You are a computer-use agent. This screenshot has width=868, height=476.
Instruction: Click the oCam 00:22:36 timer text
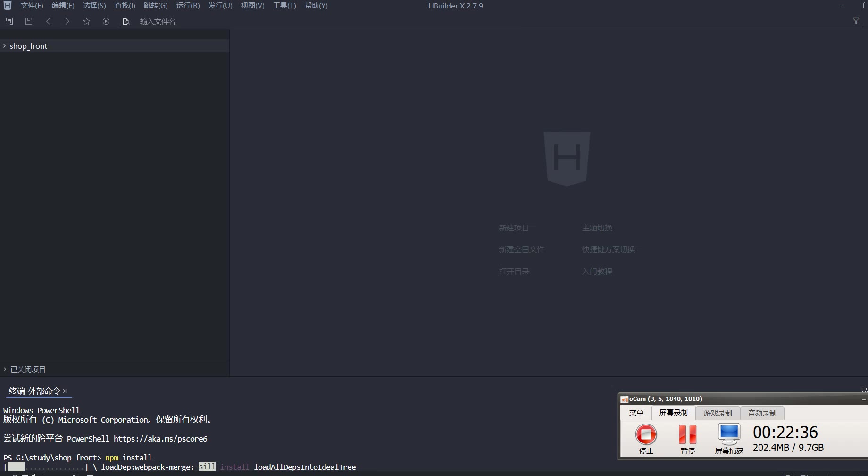pyautogui.click(x=785, y=432)
